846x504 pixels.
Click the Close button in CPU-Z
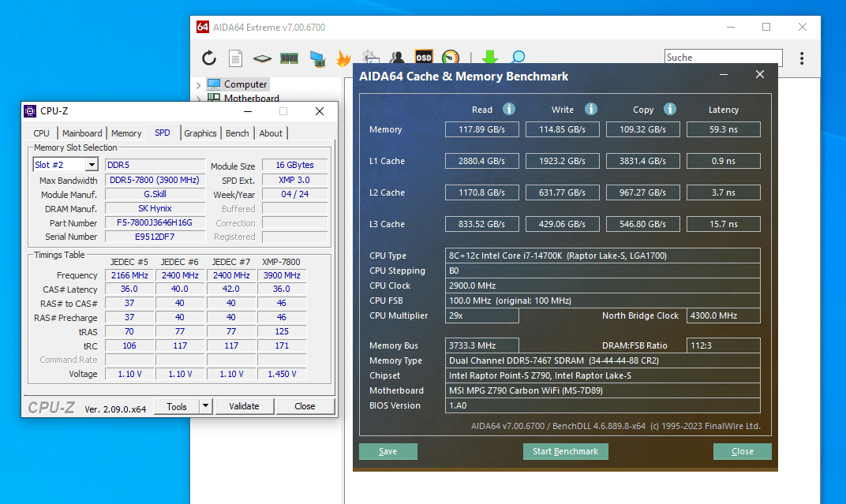tap(305, 406)
